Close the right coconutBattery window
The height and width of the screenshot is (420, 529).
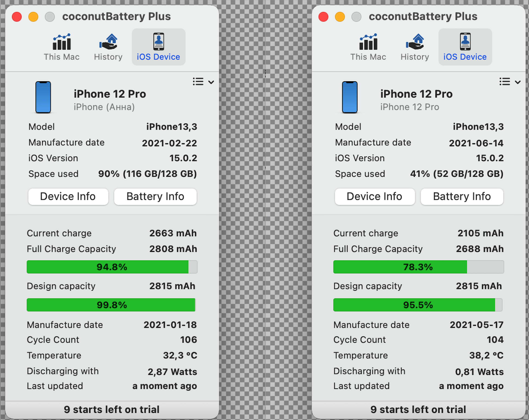(x=323, y=17)
